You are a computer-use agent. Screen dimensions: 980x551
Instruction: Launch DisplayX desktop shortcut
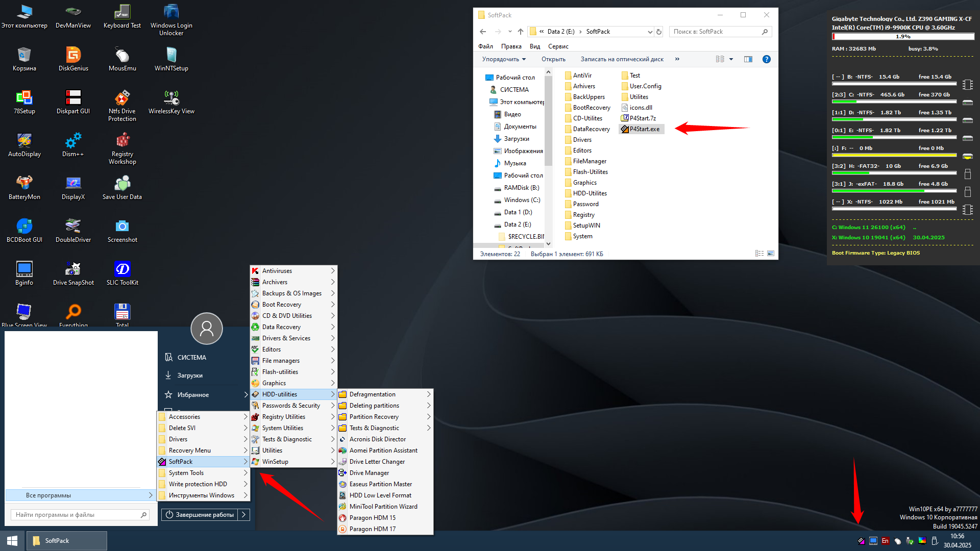click(x=73, y=188)
